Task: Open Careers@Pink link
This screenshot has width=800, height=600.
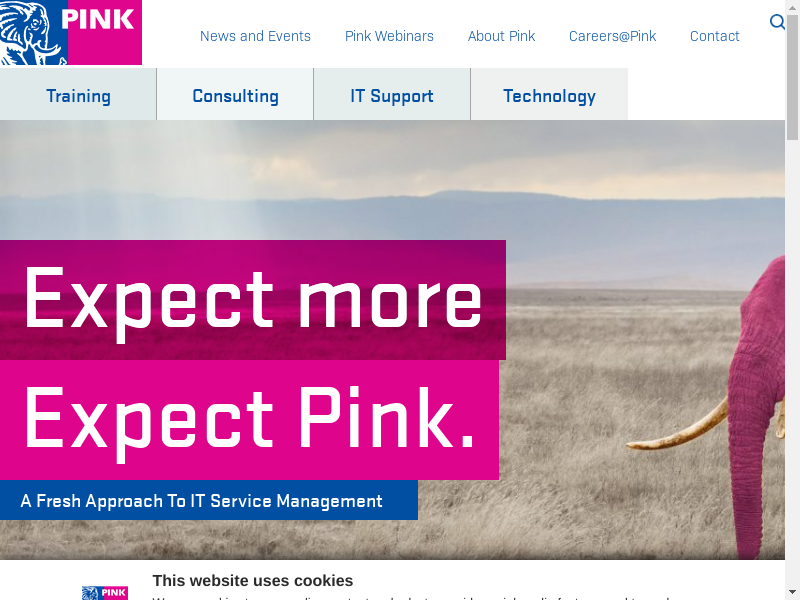Action: (612, 36)
